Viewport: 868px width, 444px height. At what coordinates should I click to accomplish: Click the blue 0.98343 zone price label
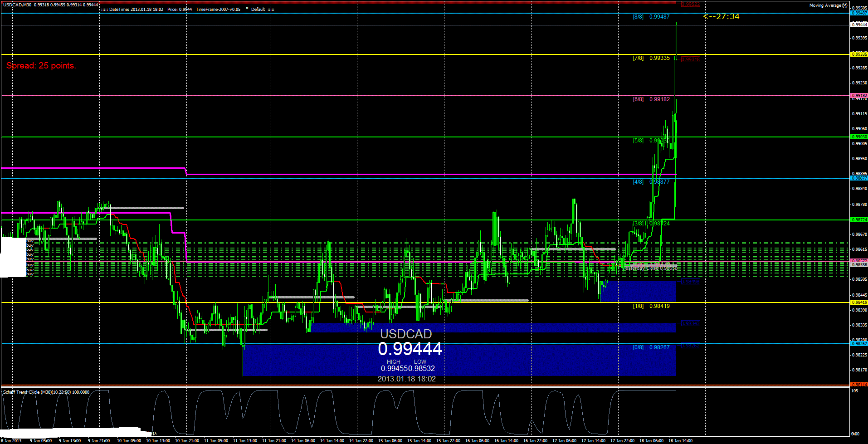[x=691, y=323]
